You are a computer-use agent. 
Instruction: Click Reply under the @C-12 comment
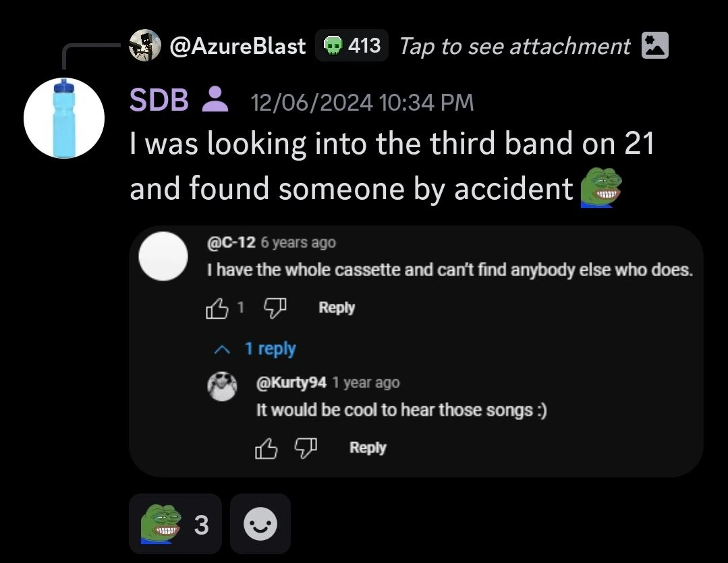pos(337,308)
